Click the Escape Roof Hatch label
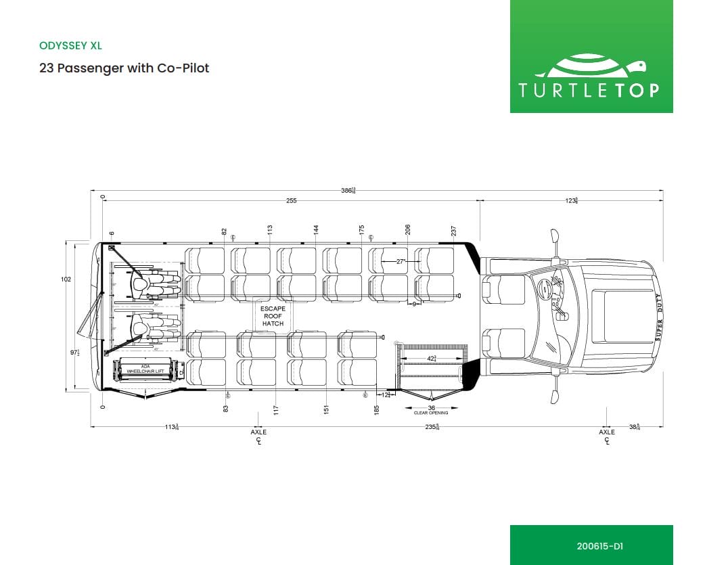 (x=273, y=316)
